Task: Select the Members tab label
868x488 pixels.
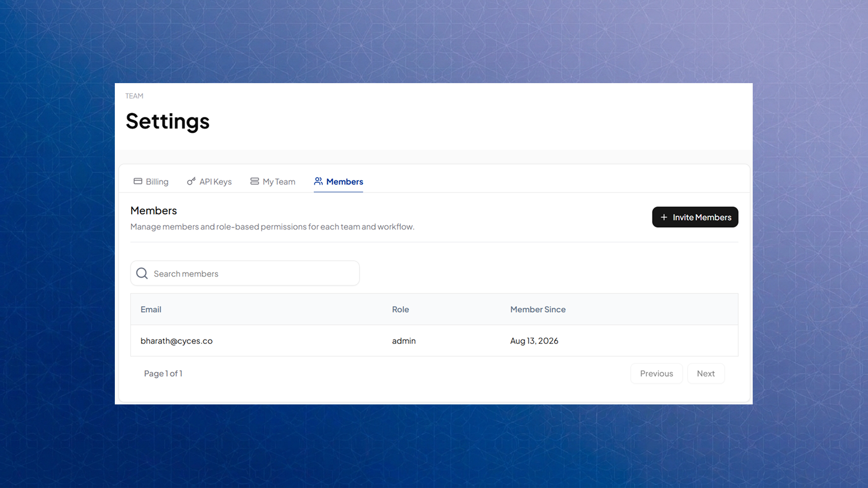Action: pos(344,181)
